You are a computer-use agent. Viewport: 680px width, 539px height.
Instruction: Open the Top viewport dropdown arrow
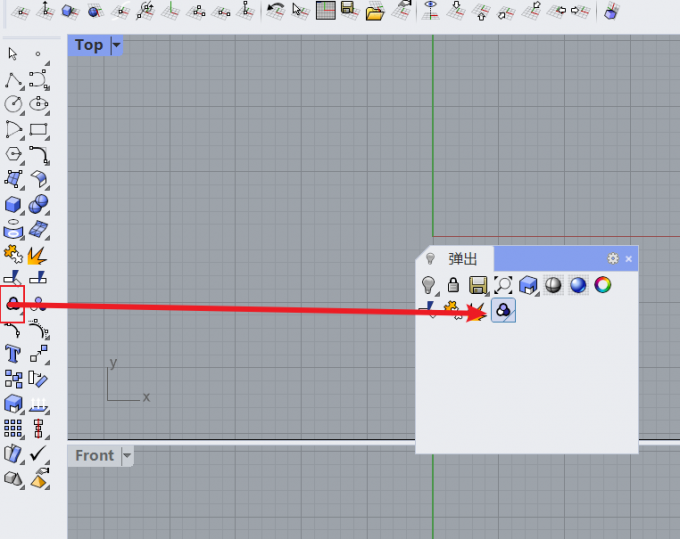tap(116, 45)
